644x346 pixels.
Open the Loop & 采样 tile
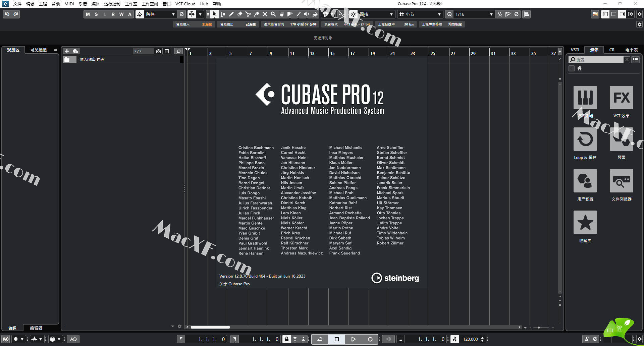click(585, 139)
